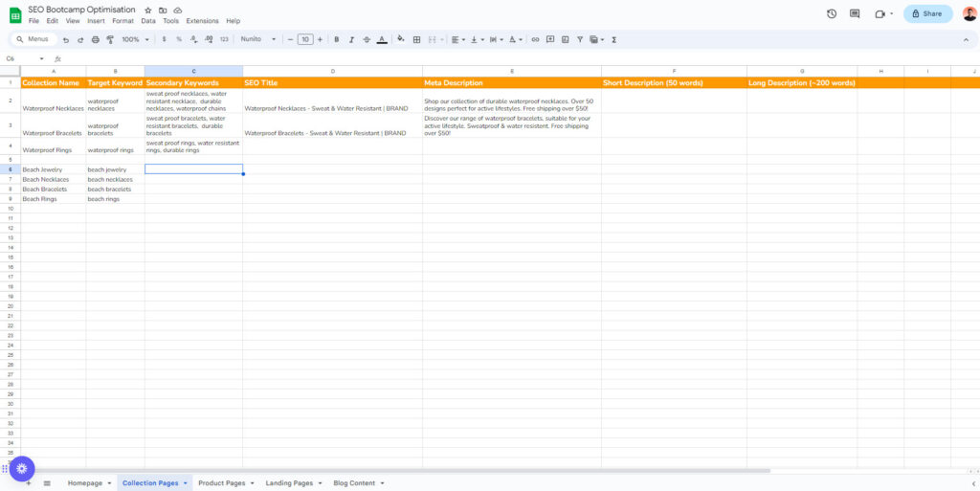Image resolution: width=980 pixels, height=491 pixels.
Task: Click the Share button
Action: (927, 13)
